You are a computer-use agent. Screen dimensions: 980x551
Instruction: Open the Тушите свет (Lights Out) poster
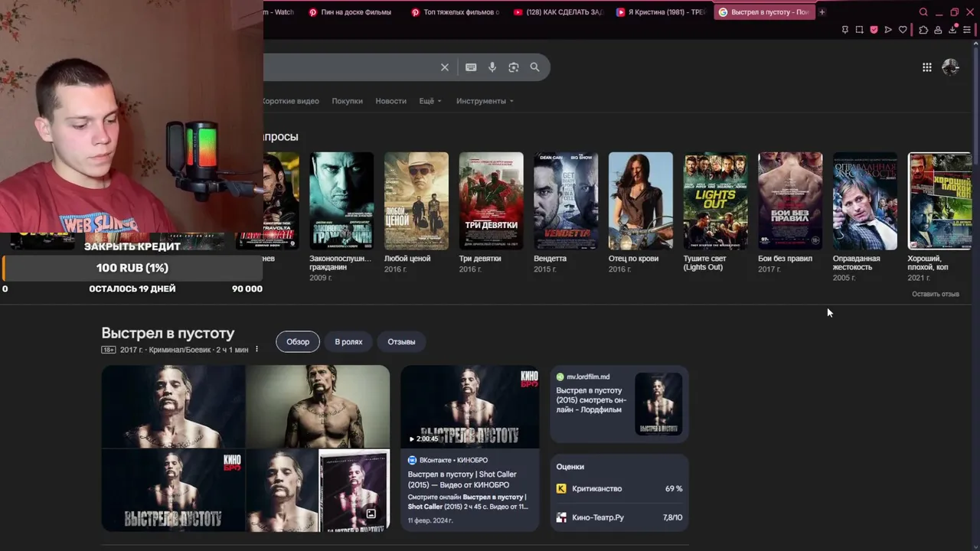point(716,201)
